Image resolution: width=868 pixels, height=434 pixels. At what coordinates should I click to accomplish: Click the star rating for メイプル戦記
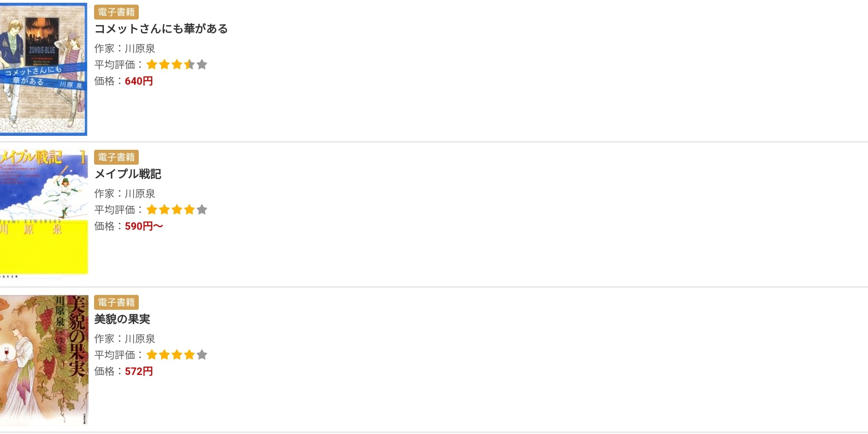click(x=176, y=210)
